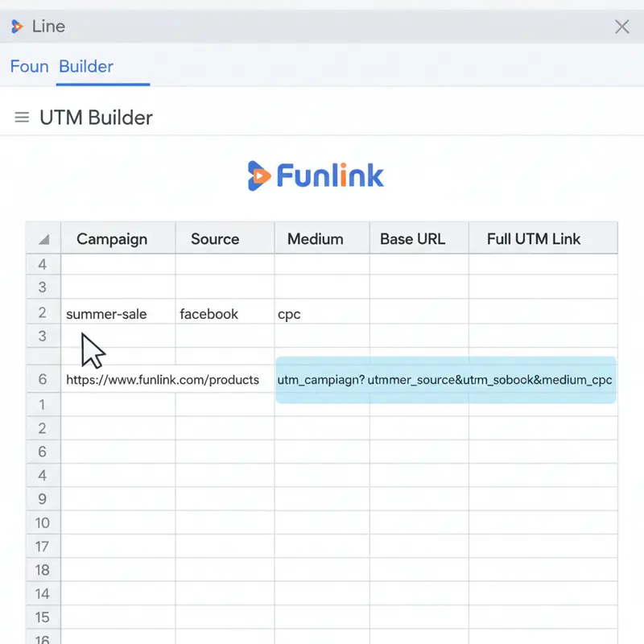
Task: Select the Source column header
Action: pyautogui.click(x=214, y=238)
